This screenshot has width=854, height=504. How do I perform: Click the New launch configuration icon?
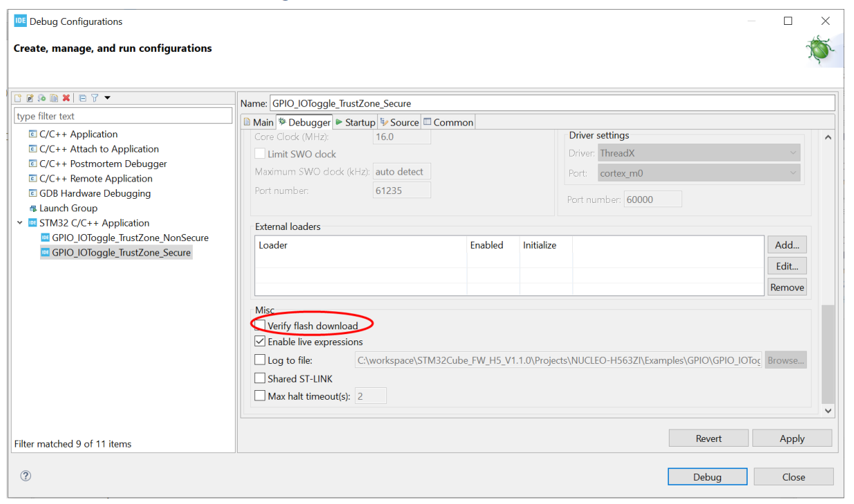coord(19,98)
